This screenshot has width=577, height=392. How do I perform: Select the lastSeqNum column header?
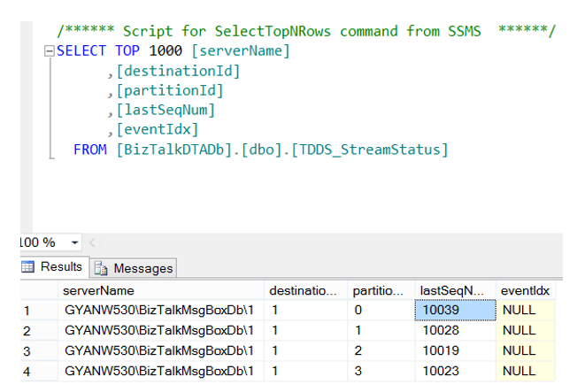(456, 290)
